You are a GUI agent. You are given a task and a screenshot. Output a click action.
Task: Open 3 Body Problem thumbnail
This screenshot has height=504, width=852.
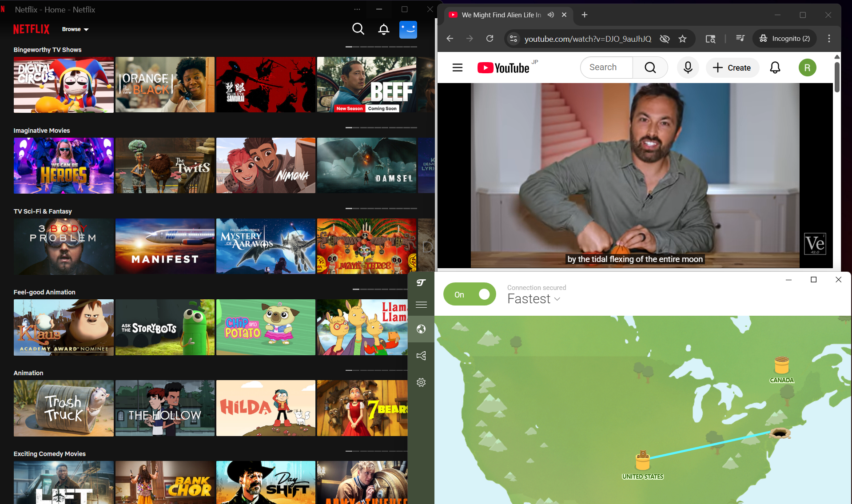click(64, 246)
